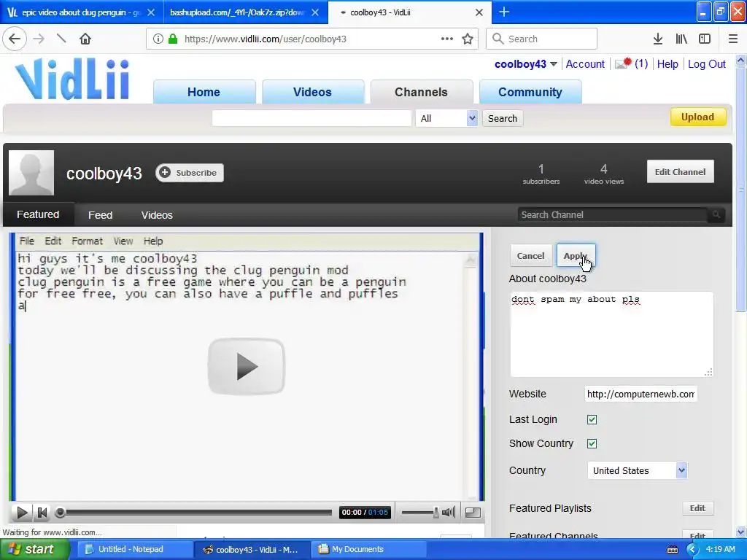The height and width of the screenshot is (560, 747).
Task: Select the Featured channel tab
Action: pos(38,214)
